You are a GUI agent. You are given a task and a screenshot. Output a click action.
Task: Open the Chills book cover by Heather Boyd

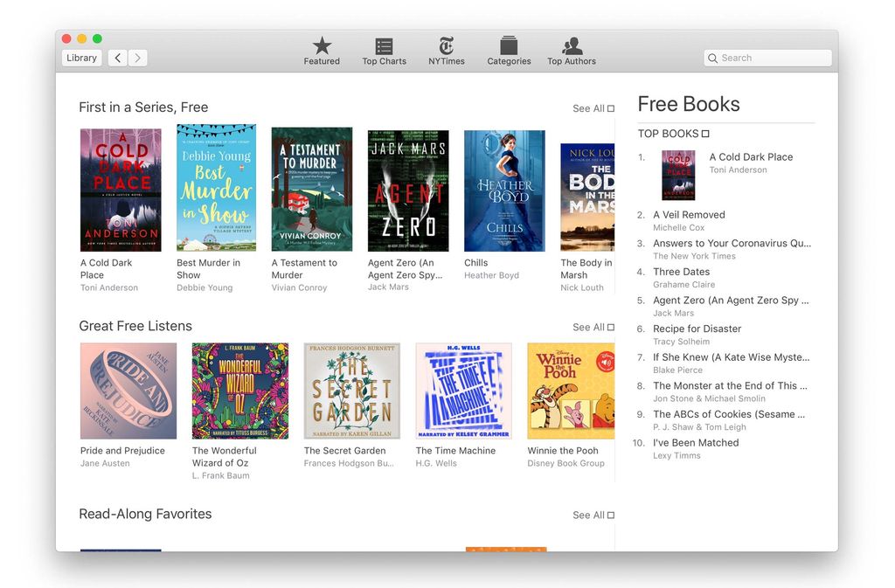(504, 190)
